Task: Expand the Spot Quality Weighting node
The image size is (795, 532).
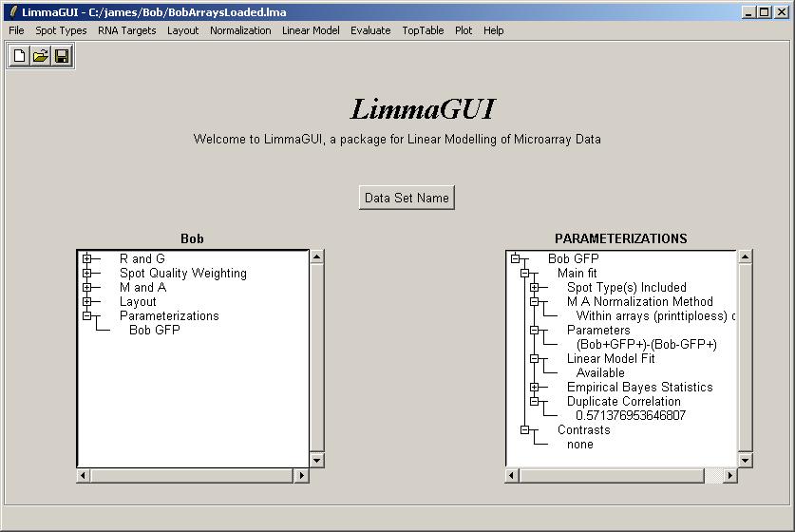Action: pyautogui.click(x=86, y=273)
